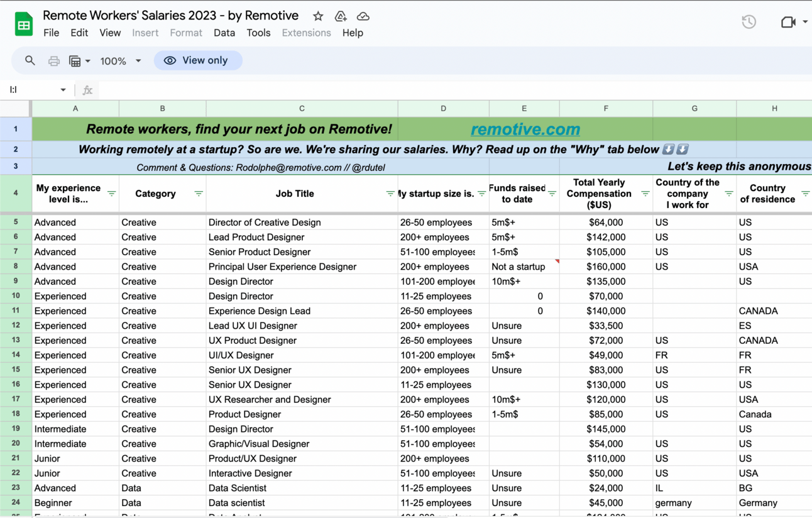Search the menus with magnifier icon
The width and height of the screenshot is (812, 518).
(30, 61)
